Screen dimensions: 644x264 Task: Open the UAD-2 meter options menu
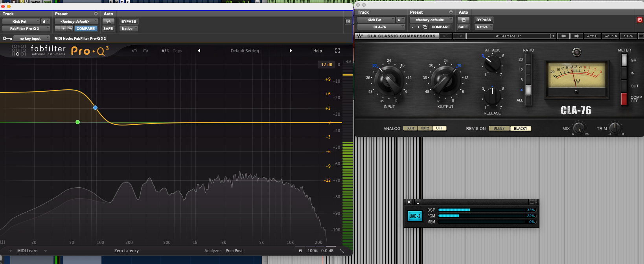(x=533, y=202)
